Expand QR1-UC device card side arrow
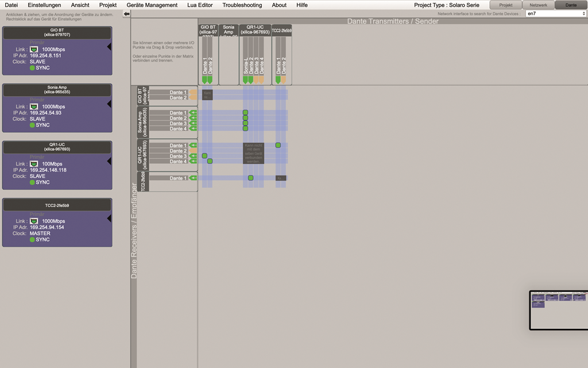The width and height of the screenshot is (588, 368). 109,161
